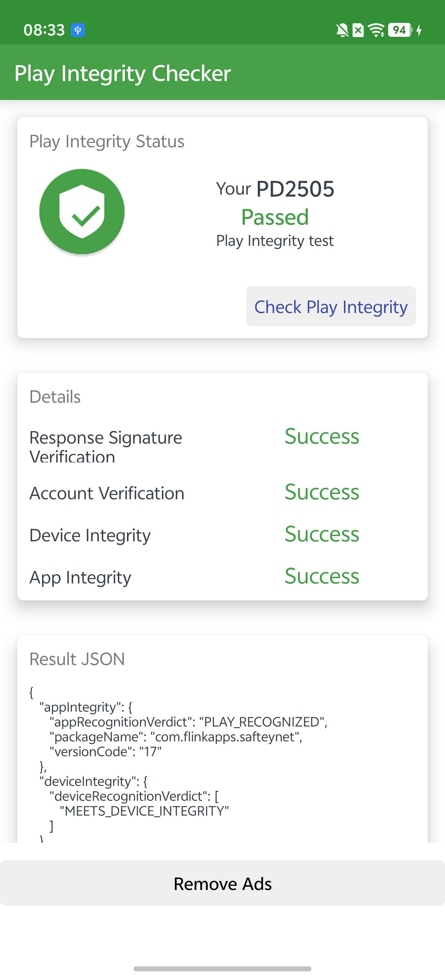Tap the USB connection status icon
445x980 pixels.
click(x=78, y=30)
